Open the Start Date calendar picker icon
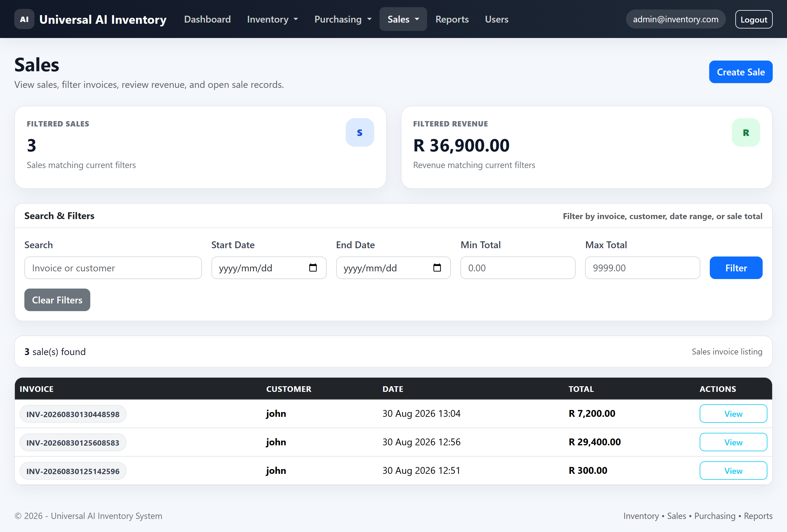 pyautogui.click(x=313, y=268)
